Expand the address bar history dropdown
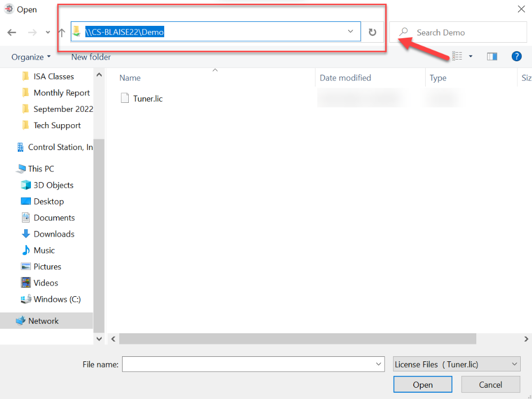This screenshot has height=399, width=532. 350,31
